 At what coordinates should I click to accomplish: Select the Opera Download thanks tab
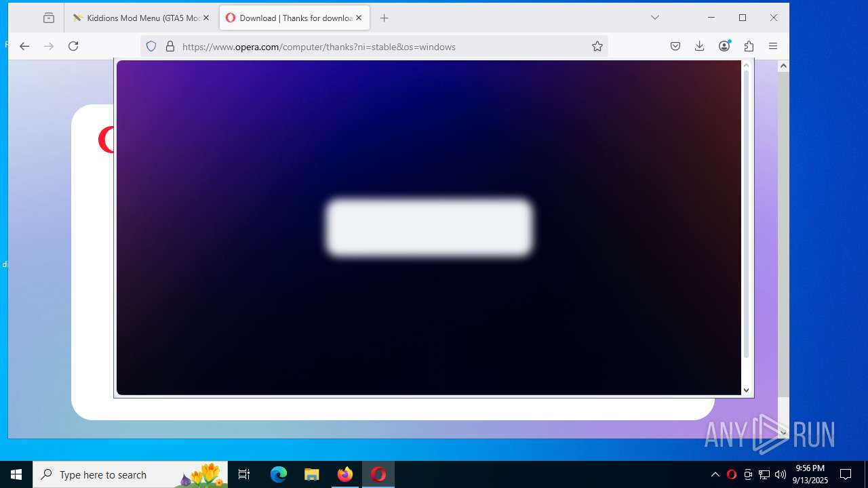coord(294,18)
